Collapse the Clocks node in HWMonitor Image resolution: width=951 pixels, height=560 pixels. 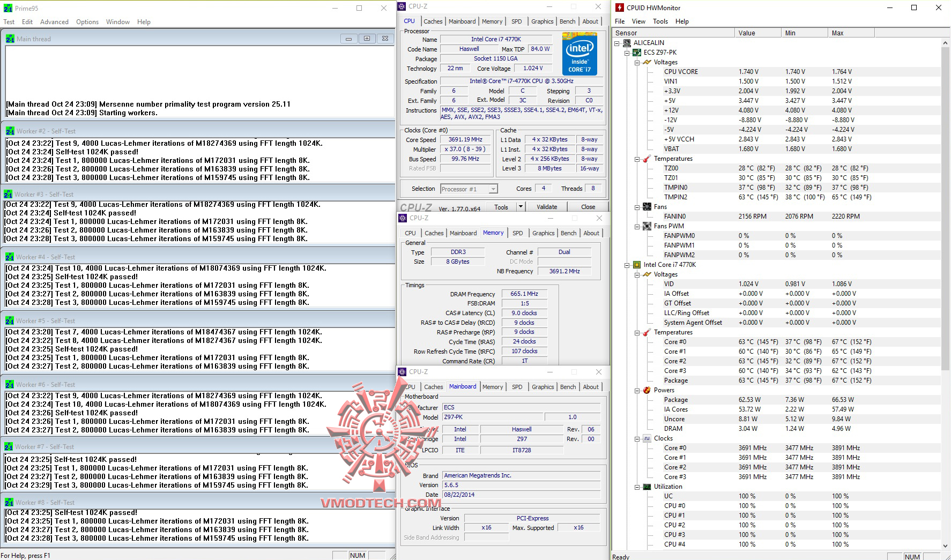pos(637,438)
